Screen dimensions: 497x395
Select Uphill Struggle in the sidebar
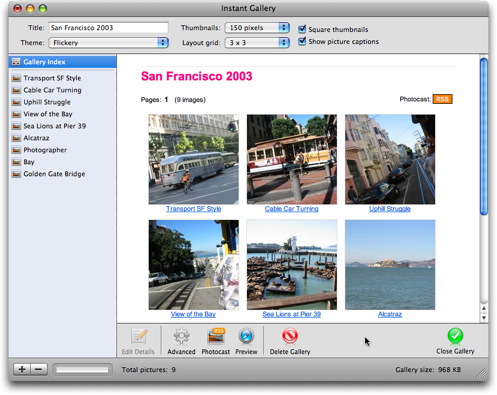pyautogui.click(x=63, y=102)
